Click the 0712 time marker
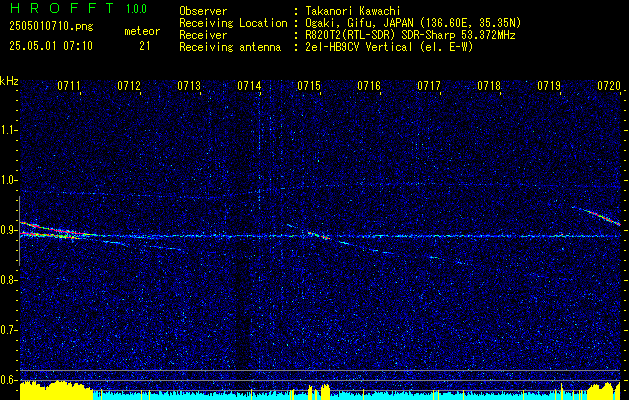 tap(129, 85)
